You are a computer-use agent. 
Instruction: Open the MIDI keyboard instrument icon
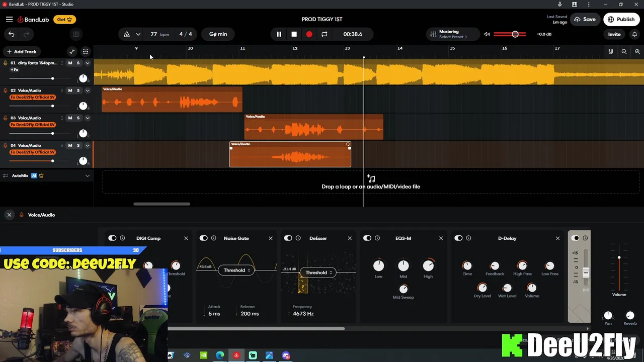(76, 34)
